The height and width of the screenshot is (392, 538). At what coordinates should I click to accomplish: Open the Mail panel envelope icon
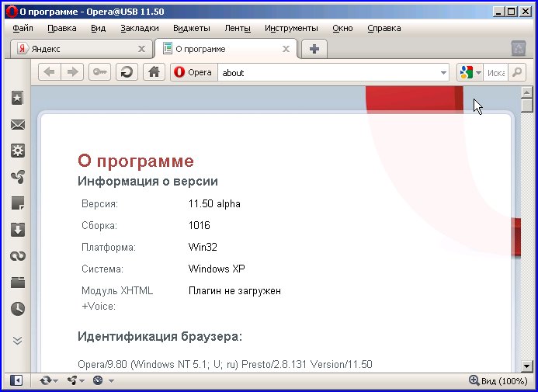click(x=18, y=124)
